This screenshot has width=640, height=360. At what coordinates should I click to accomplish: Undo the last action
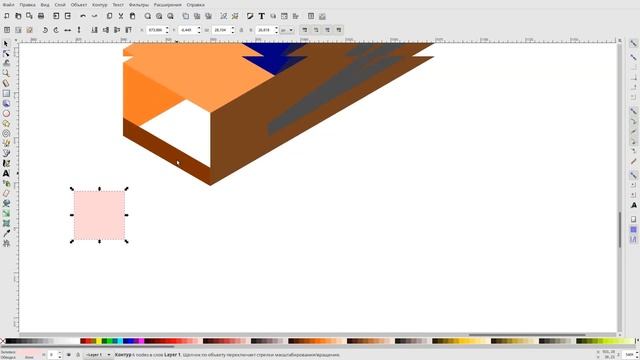point(83,16)
